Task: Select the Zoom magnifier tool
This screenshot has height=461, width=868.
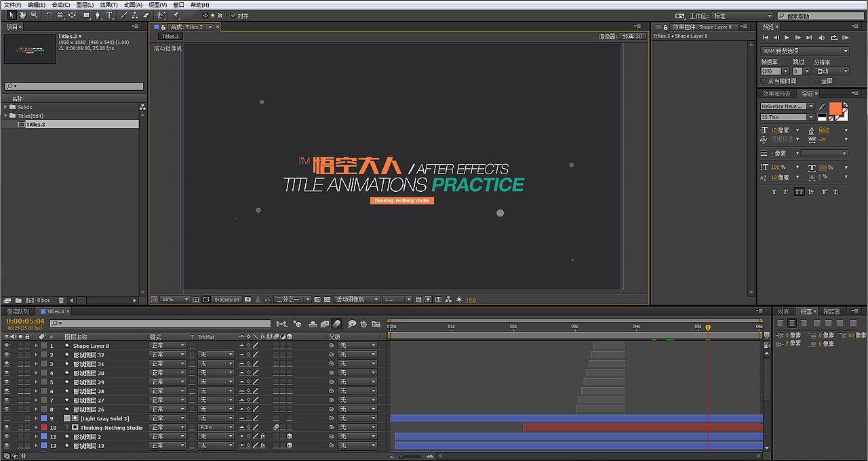Action: [x=34, y=15]
